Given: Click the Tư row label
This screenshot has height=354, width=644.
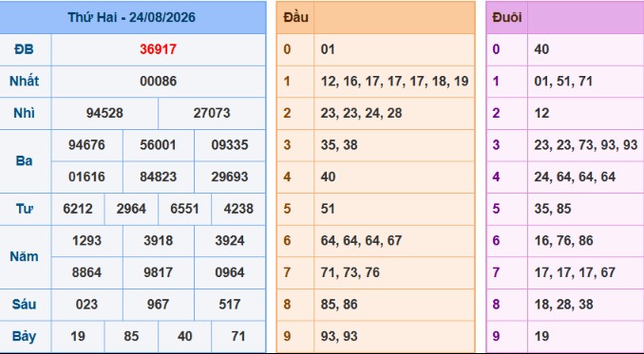Looking at the screenshot, I should pyautogui.click(x=25, y=209).
